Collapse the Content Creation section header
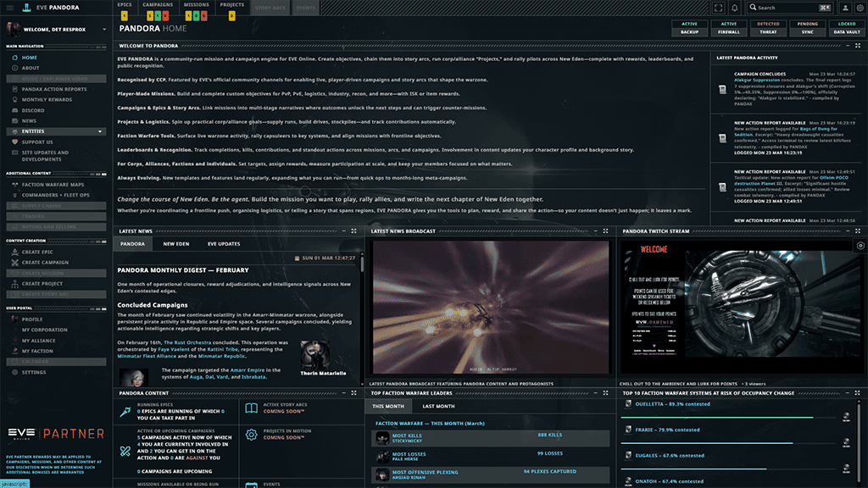Screen dimensions: 868x488 [x=56, y=241]
